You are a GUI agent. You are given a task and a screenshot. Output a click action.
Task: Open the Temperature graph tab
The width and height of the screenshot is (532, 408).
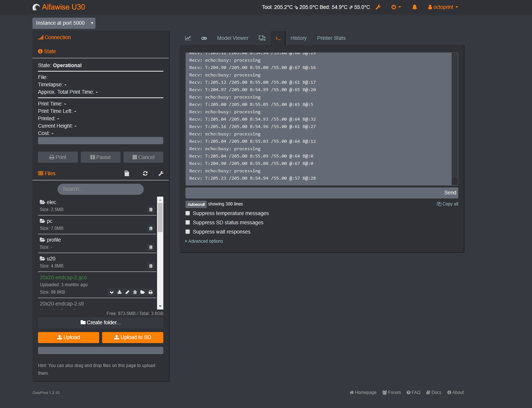click(x=188, y=38)
